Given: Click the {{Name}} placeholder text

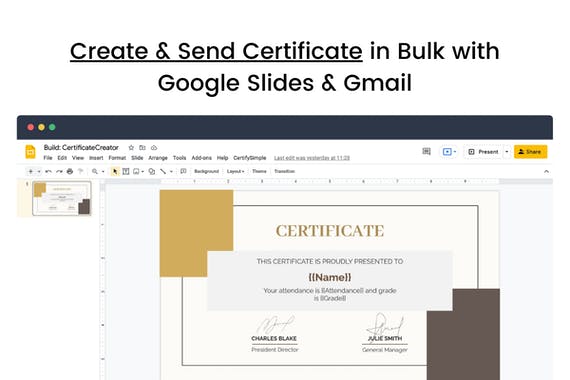Looking at the screenshot, I should (330, 277).
